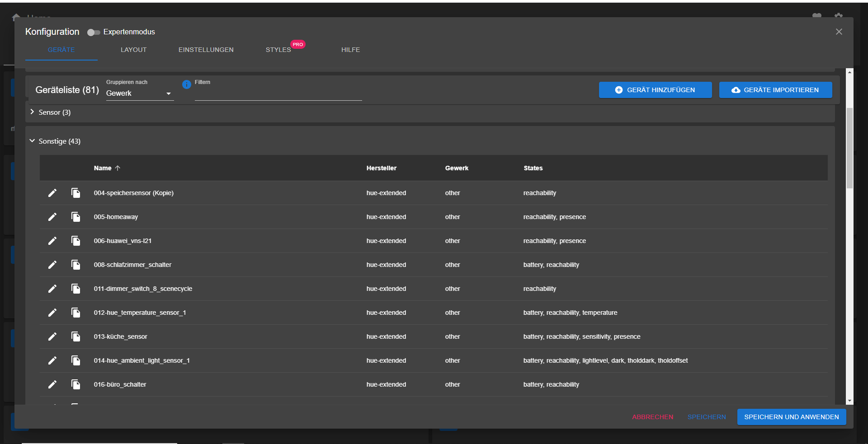This screenshot has height=444, width=868.
Task: Copy the 005-homeaway device
Action: coord(75,217)
